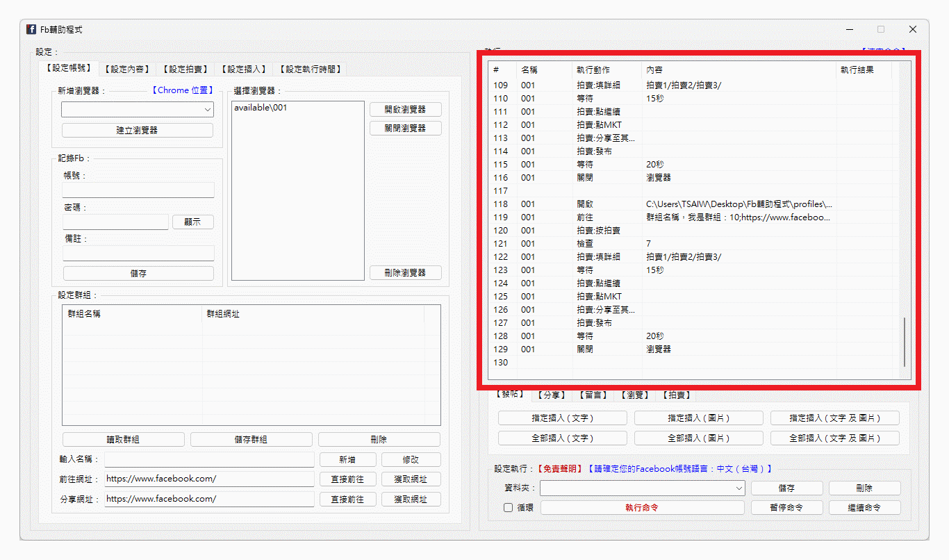Click 顯示 to reveal the password
The height and width of the screenshot is (560, 949).
click(192, 222)
